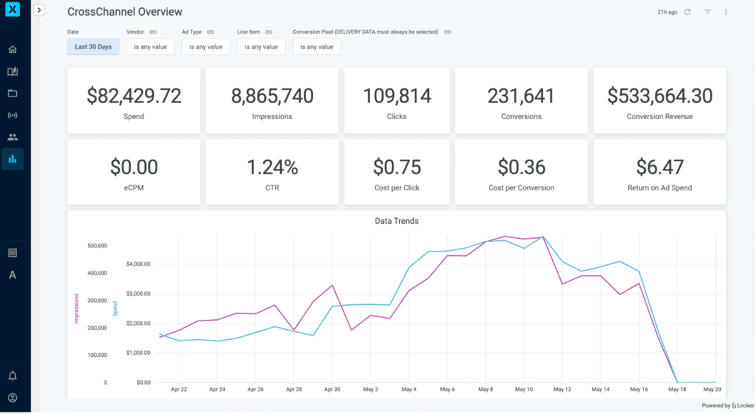
Task: Open the audiences people icon in the sidebar
Action: [x=12, y=137]
